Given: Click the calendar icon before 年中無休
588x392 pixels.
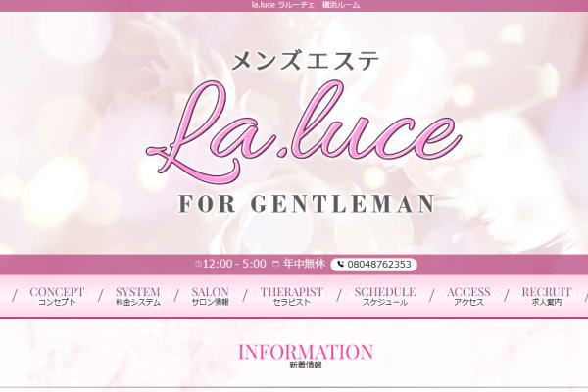Looking at the screenshot, I should (275, 264).
